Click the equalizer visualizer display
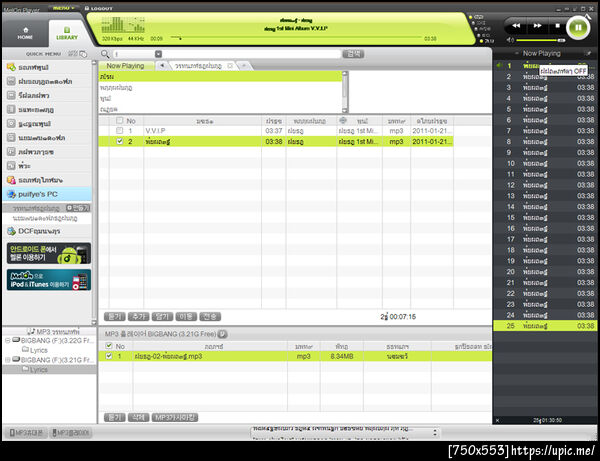 123,25
